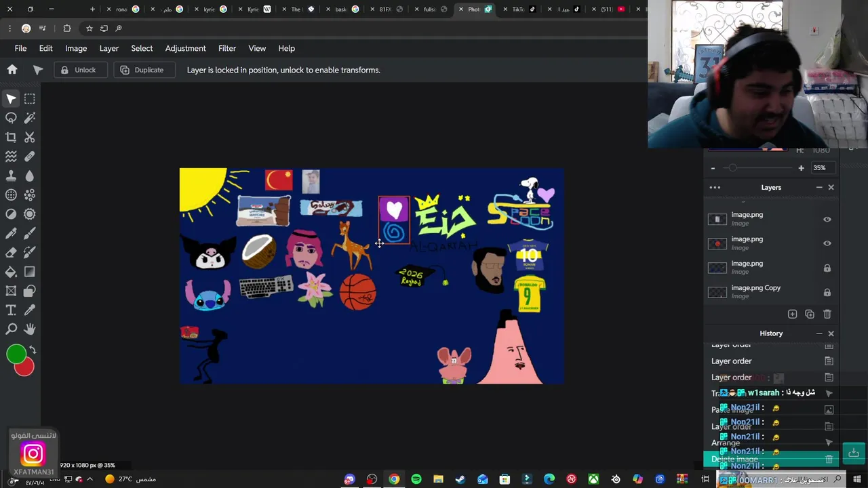Select the Crop tool
This screenshot has height=488, width=868.
click(x=11, y=137)
